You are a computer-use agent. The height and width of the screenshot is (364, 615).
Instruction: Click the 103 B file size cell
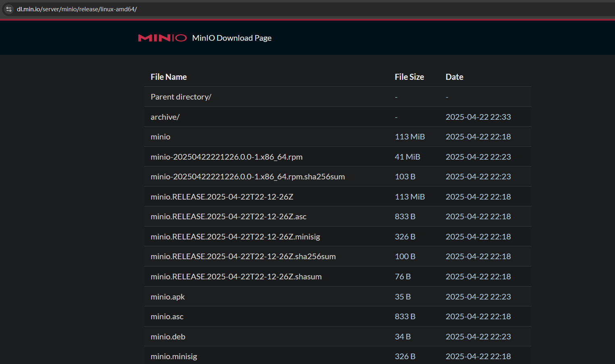[x=405, y=177]
